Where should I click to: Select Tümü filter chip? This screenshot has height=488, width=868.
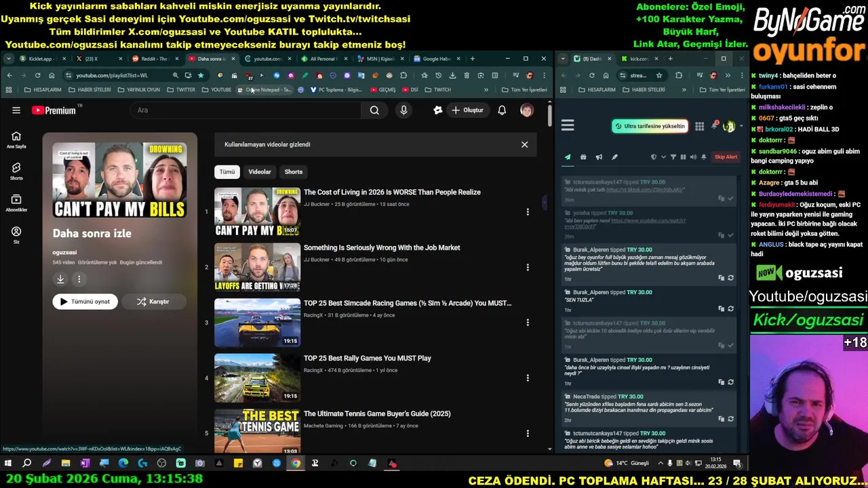click(x=227, y=172)
